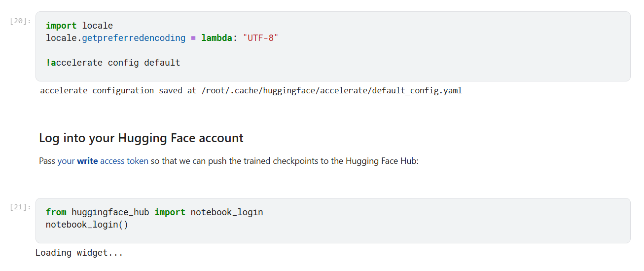This screenshot has height=271, width=644.
Task: Place cursor on "import locale" line
Action: coord(79,26)
